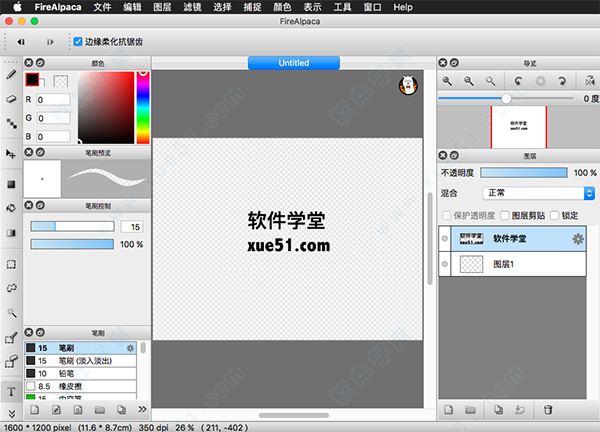Fit view with third magnifier icon
The height and width of the screenshot is (432, 600).
click(x=491, y=81)
